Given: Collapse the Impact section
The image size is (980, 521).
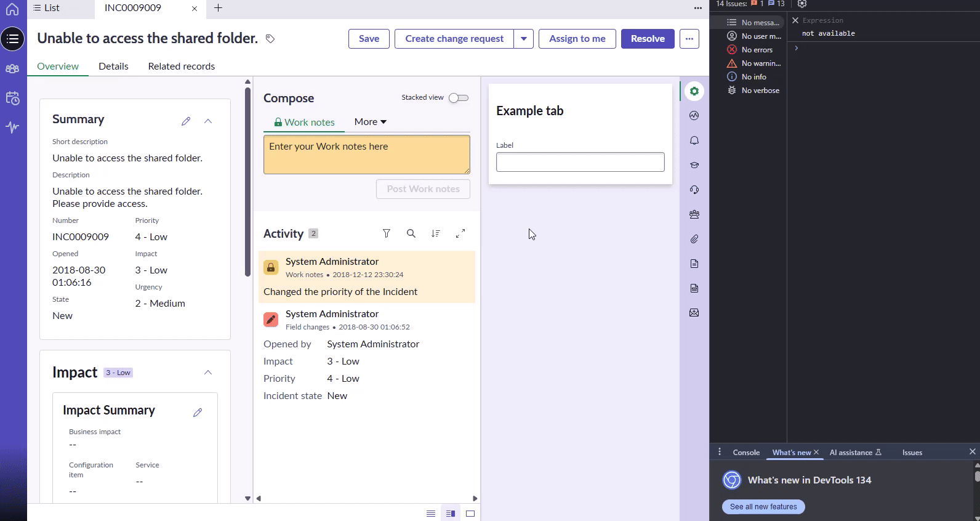Looking at the screenshot, I should coord(208,373).
